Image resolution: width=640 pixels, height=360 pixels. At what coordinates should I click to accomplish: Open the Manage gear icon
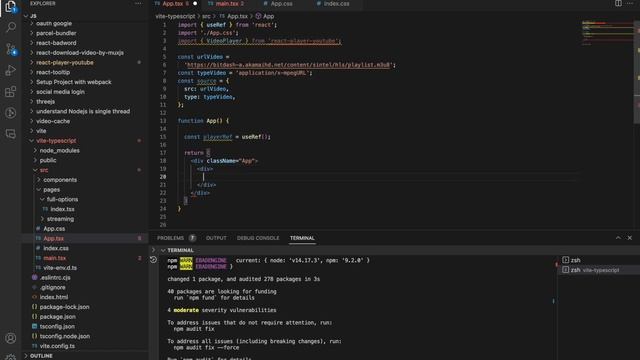tap(11, 357)
